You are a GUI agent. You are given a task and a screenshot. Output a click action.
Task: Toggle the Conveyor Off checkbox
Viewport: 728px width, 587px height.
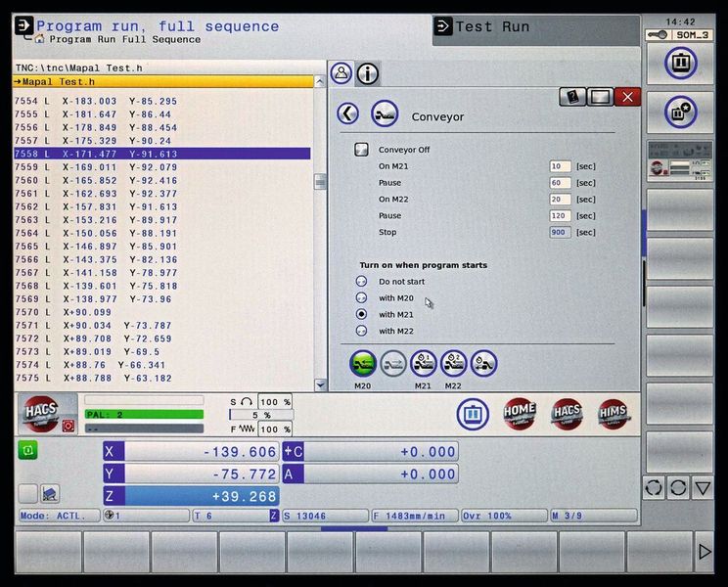[361, 150]
